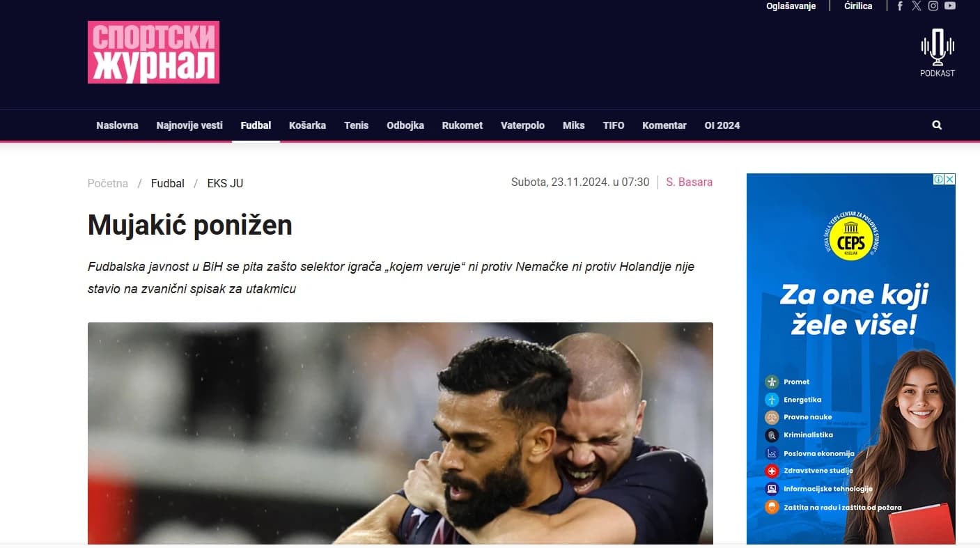Click the ad info icon
Image resolution: width=980 pixels, height=548 pixels.
pos(939,179)
